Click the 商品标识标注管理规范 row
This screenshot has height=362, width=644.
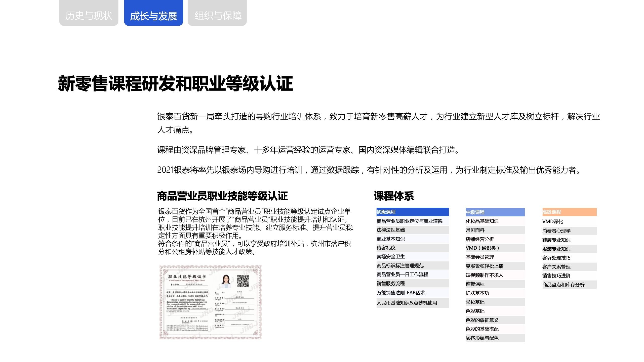413,265
